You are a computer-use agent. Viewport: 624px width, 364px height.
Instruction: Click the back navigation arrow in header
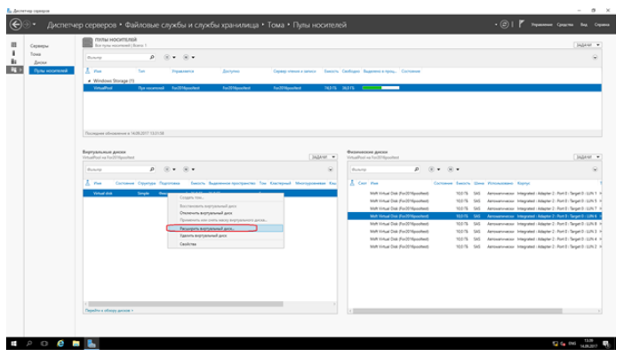pyautogui.click(x=15, y=25)
